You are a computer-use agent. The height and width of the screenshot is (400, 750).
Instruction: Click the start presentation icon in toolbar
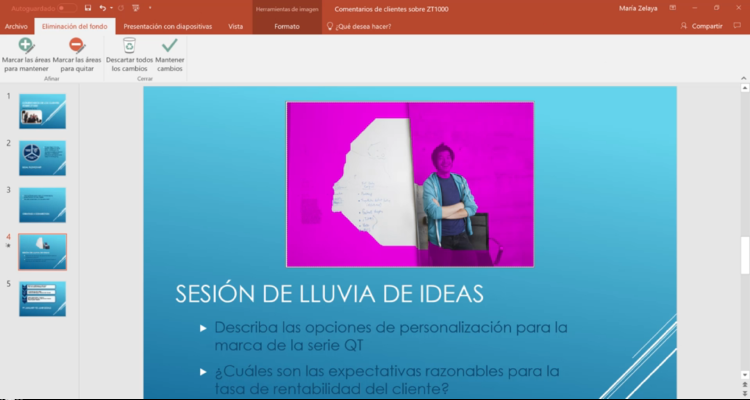(135, 8)
